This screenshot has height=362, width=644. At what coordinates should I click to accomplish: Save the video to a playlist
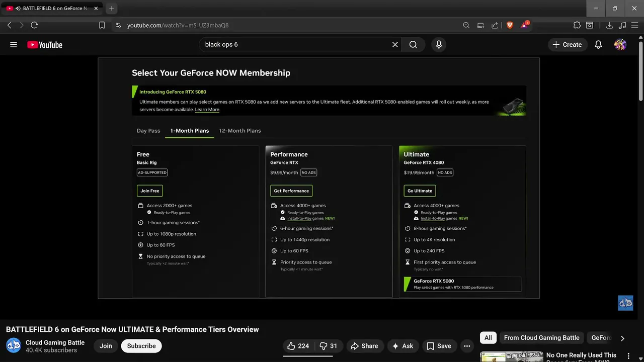point(439,346)
